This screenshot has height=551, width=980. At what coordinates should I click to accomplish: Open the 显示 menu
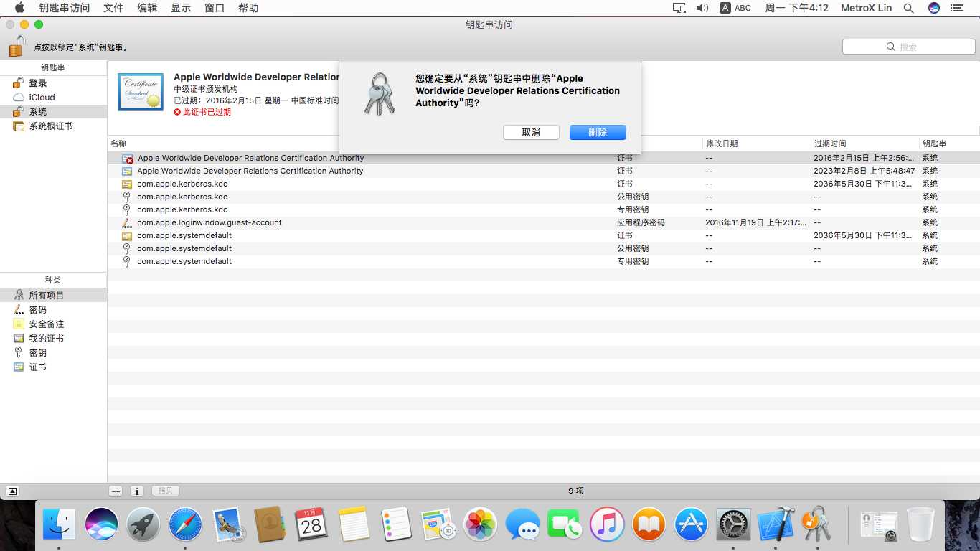[181, 8]
